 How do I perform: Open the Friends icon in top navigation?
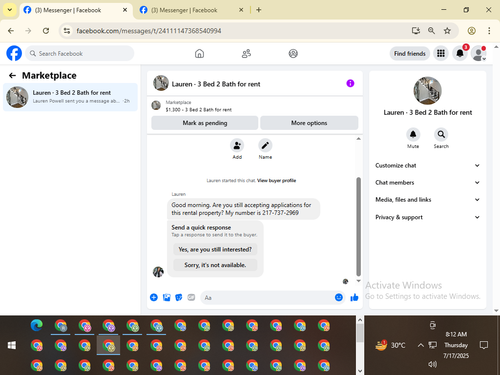pos(246,54)
